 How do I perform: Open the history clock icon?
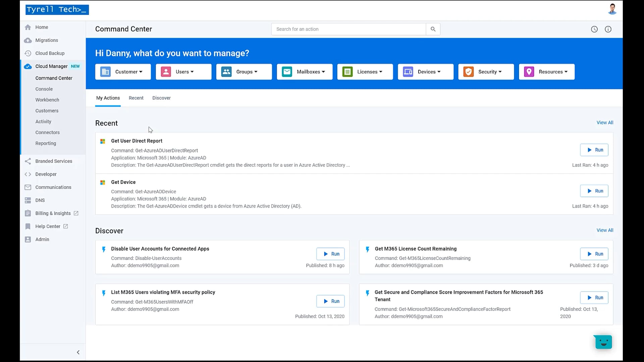click(594, 29)
